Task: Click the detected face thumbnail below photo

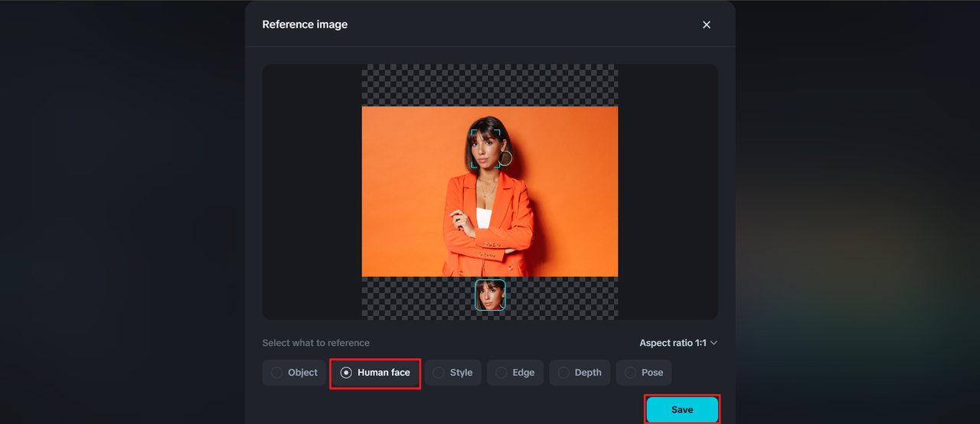Action: point(490,295)
